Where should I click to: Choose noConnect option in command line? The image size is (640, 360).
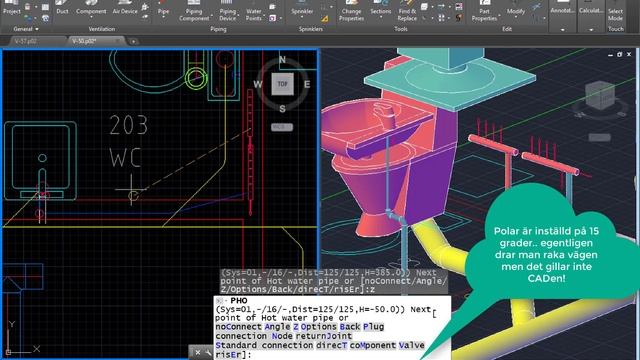point(238,327)
